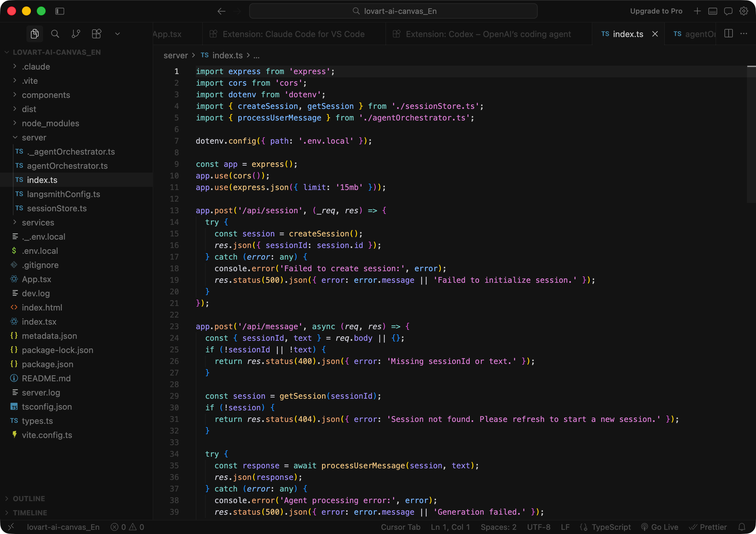Open the Extensions view icon
The height and width of the screenshot is (534, 756).
pyautogui.click(x=97, y=33)
